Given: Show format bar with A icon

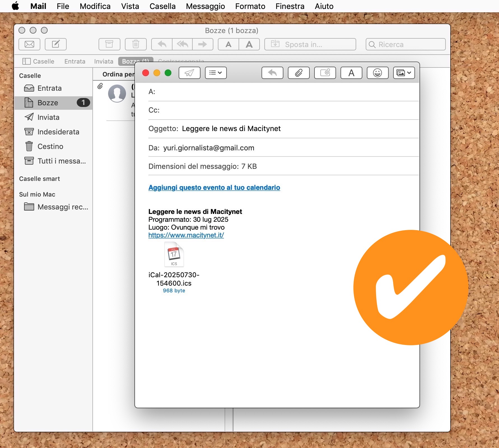Looking at the screenshot, I should [351, 73].
